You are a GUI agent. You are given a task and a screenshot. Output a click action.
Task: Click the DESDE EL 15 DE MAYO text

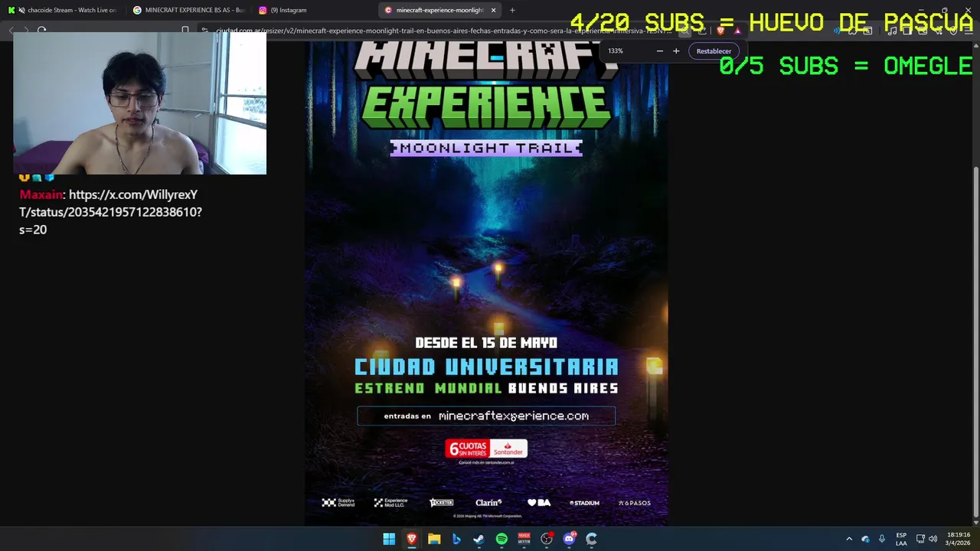(486, 343)
